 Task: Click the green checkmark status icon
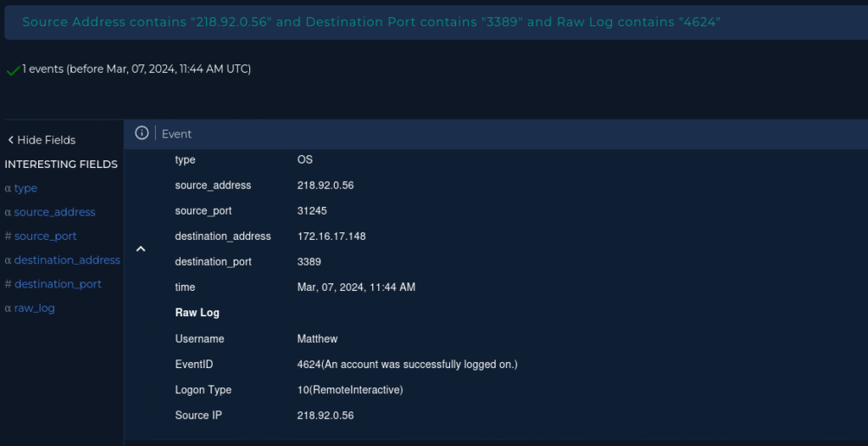click(13, 70)
